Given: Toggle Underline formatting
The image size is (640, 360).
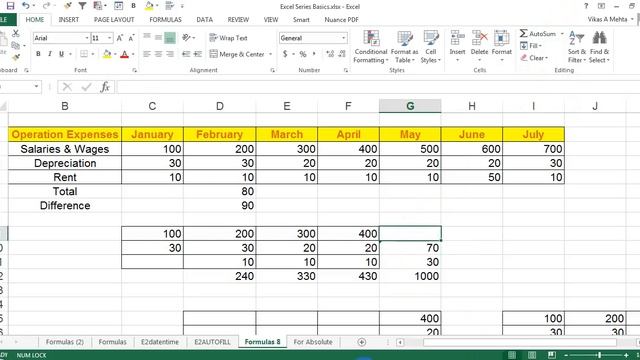Looking at the screenshot, I should (x=61, y=54).
